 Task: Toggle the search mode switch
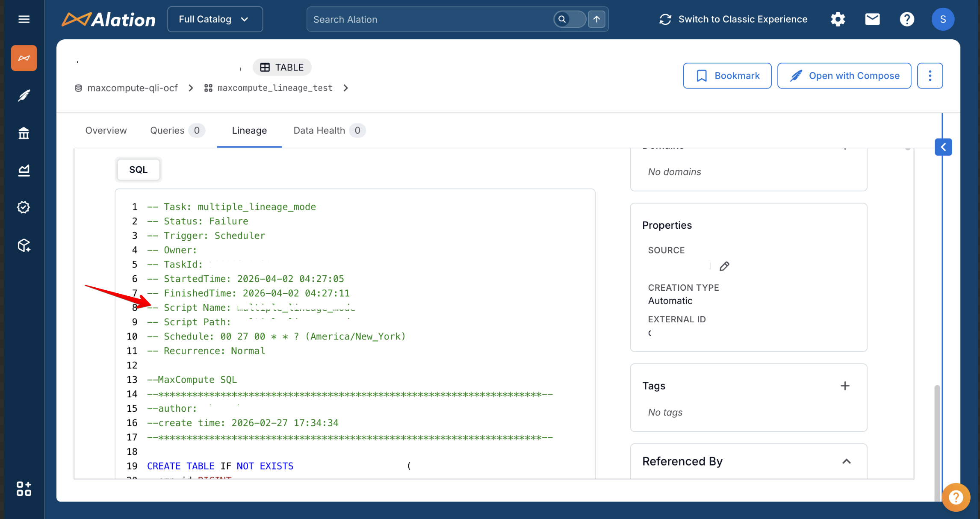tap(570, 19)
